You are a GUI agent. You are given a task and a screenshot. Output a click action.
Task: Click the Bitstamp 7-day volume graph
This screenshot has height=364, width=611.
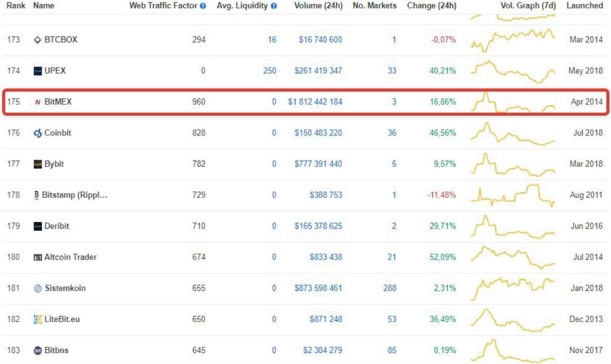pyautogui.click(x=513, y=195)
